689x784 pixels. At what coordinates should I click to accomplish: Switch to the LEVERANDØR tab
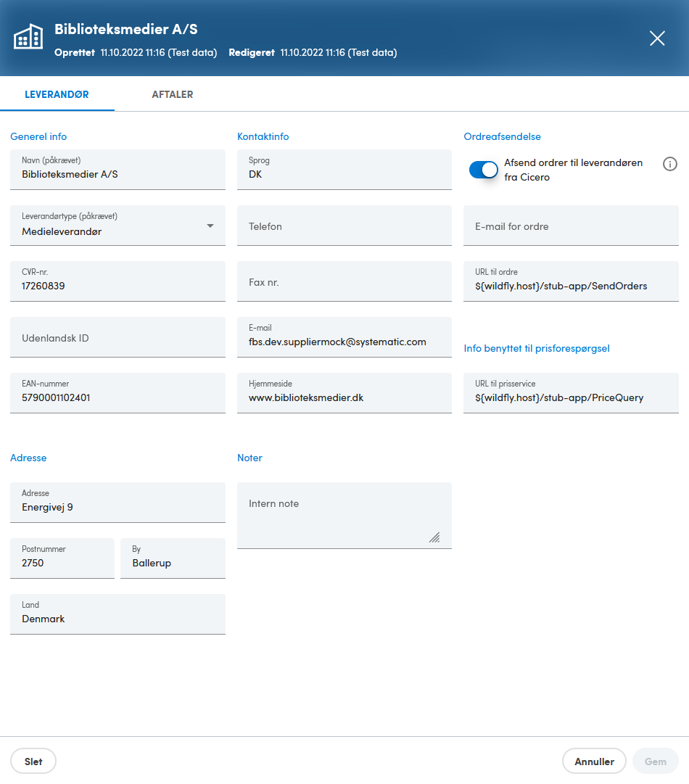(x=57, y=94)
